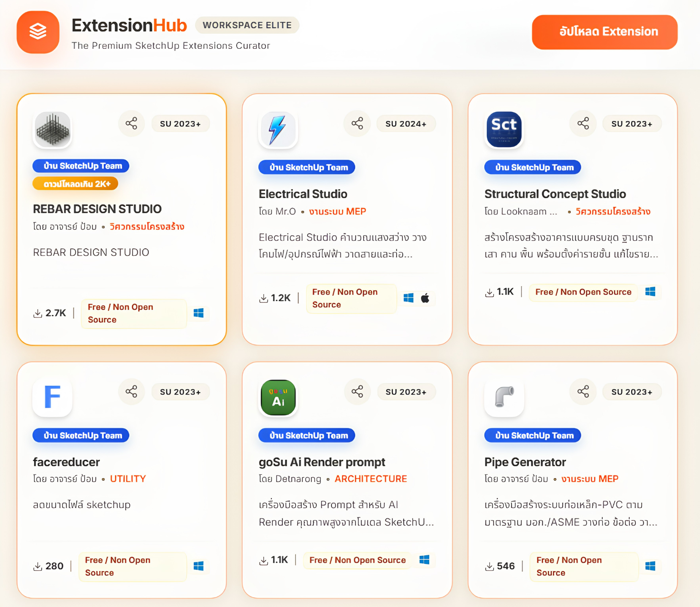Click The Premium SketchUp Extensions Curator tagline
The height and width of the screenshot is (607, 700).
171,45
